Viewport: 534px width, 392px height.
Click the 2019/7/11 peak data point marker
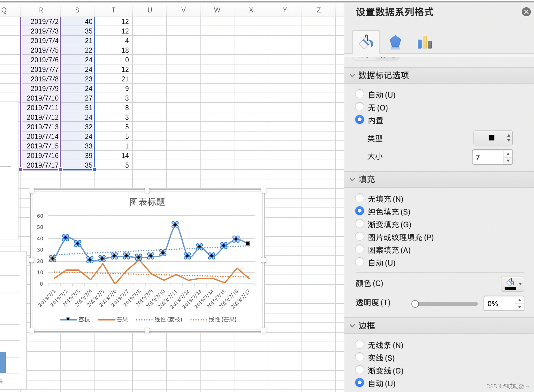[x=175, y=225]
